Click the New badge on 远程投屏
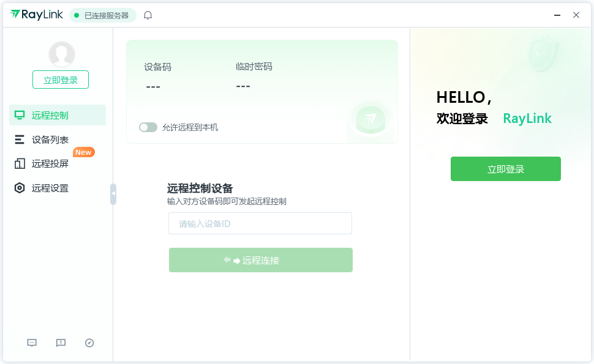The image size is (594, 364). [83, 152]
